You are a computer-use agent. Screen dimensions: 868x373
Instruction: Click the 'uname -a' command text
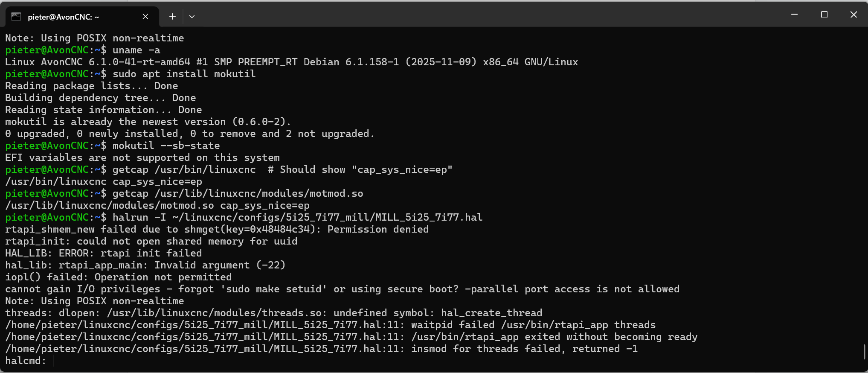point(136,50)
